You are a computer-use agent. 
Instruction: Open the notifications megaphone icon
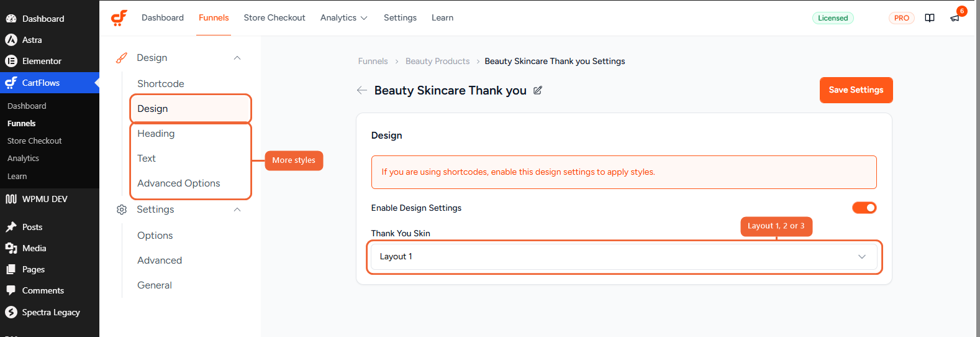[955, 18]
